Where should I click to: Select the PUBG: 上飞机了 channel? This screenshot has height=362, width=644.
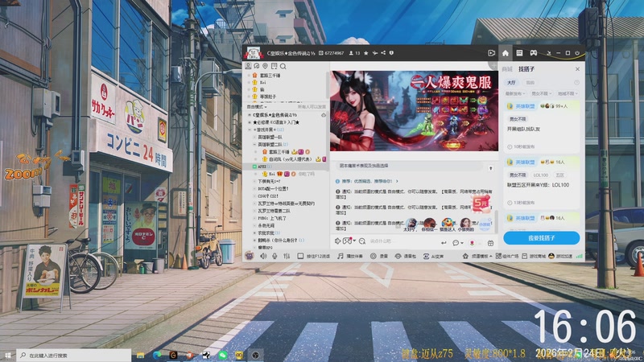point(272,218)
